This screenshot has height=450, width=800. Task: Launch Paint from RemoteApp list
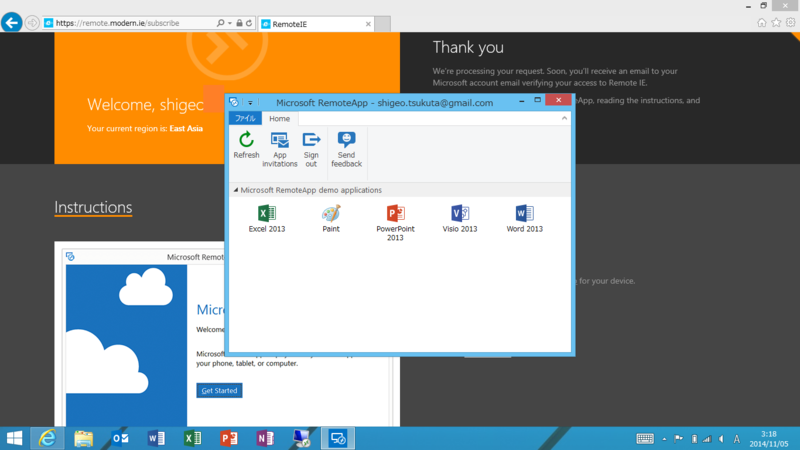(331, 219)
